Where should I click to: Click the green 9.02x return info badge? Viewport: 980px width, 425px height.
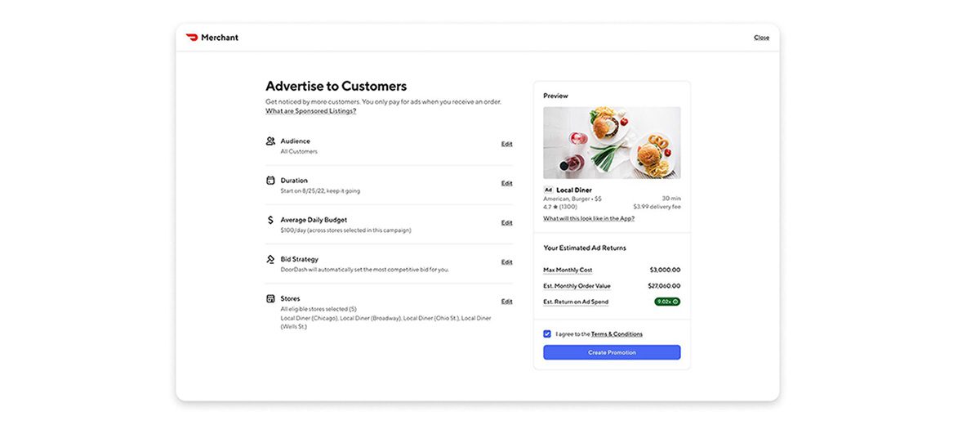pyautogui.click(x=667, y=302)
